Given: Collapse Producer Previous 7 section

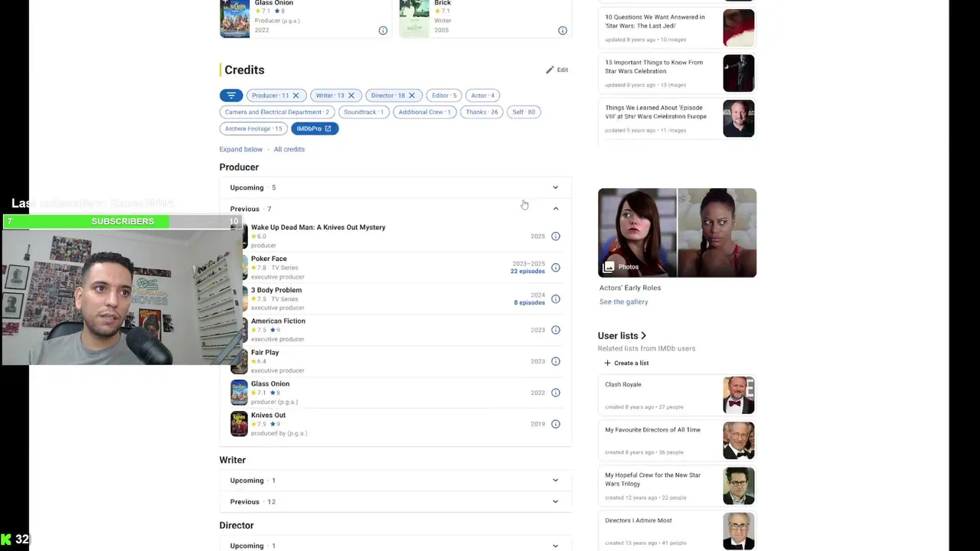Looking at the screenshot, I should (x=395, y=209).
